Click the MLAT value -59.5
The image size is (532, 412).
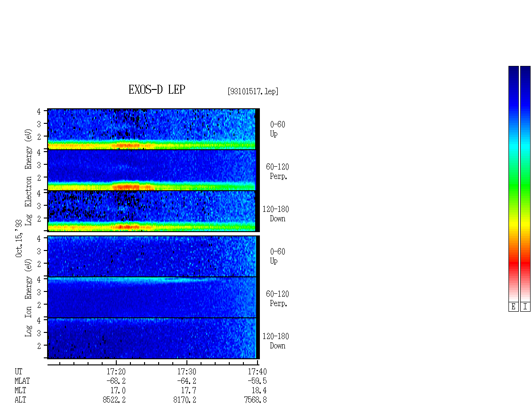pyautogui.click(x=257, y=381)
